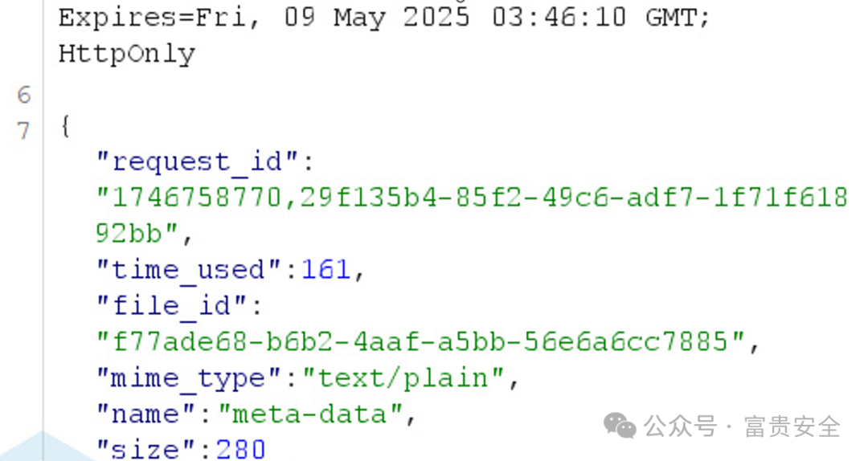
Task: Select the "time_used" key
Action: [190, 270]
